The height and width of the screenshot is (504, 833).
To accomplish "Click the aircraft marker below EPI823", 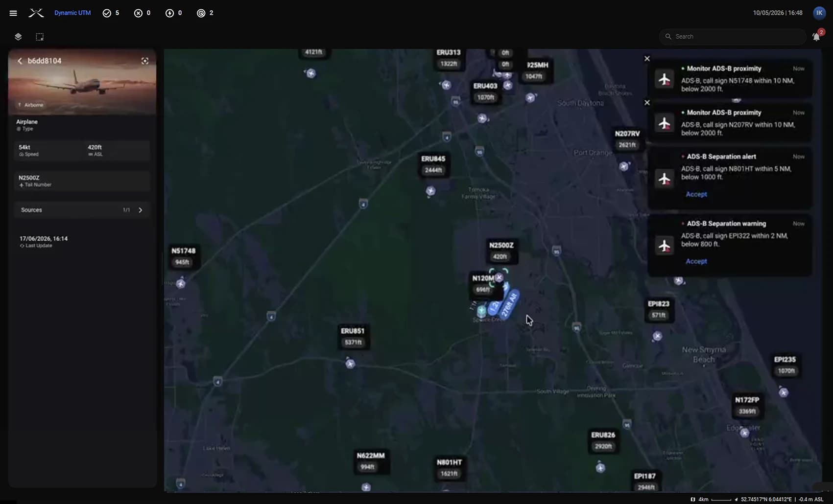I will [x=657, y=336].
